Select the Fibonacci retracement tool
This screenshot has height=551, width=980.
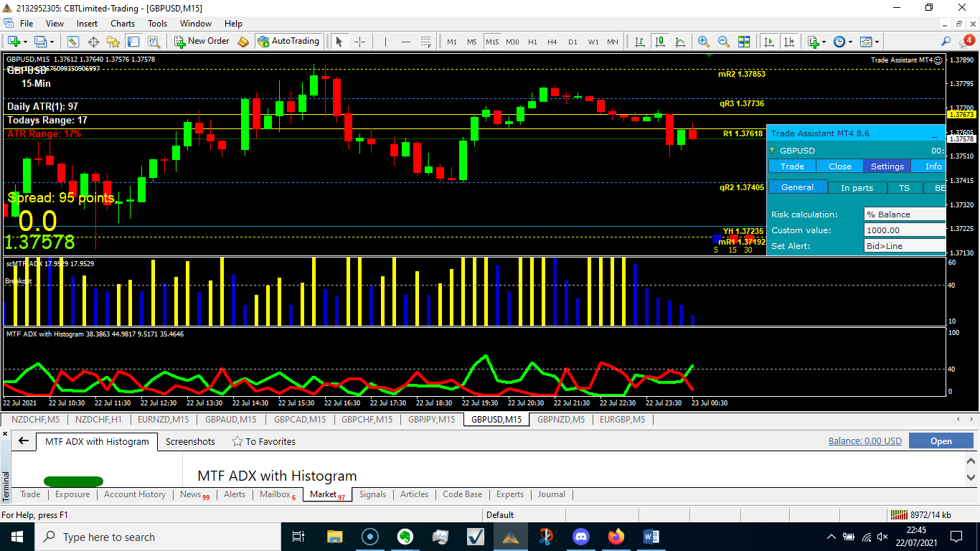(425, 42)
